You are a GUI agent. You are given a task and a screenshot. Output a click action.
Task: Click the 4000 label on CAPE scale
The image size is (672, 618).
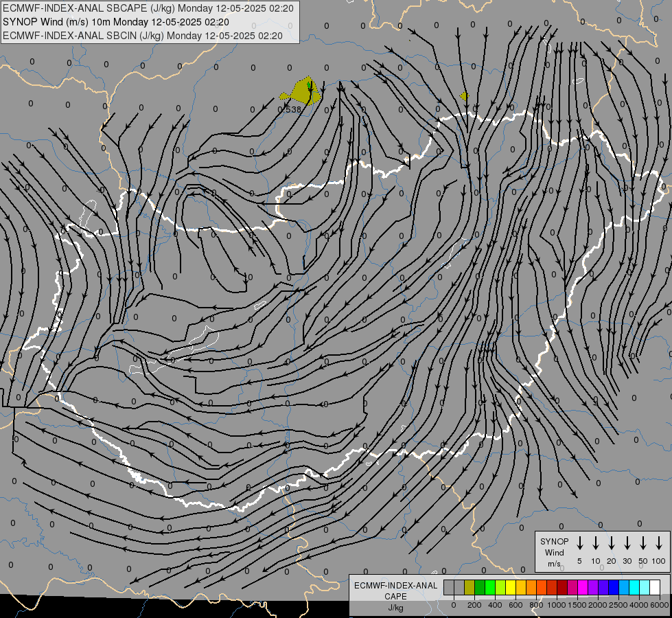[639, 605]
